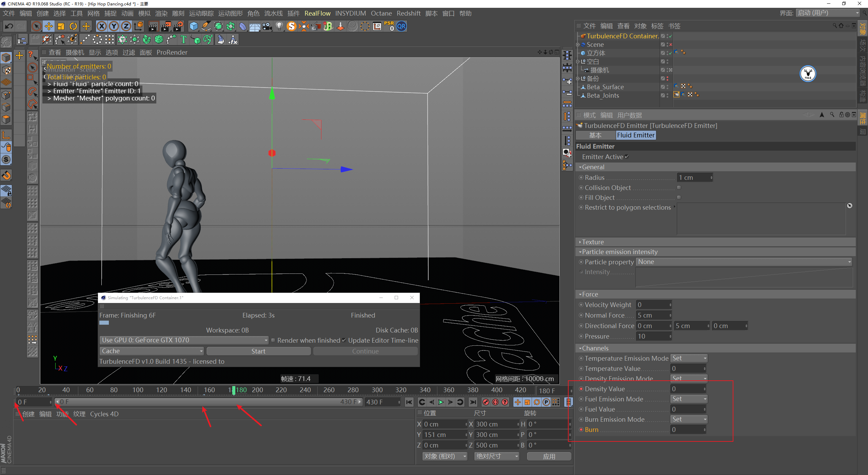Select the Rotate tool icon
This screenshot has height=475, width=868.
(73, 26)
